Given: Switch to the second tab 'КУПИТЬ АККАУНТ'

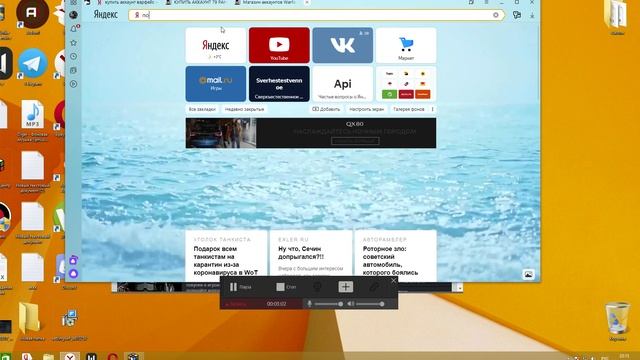Looking at the screenshot, I should click(196, 2).
